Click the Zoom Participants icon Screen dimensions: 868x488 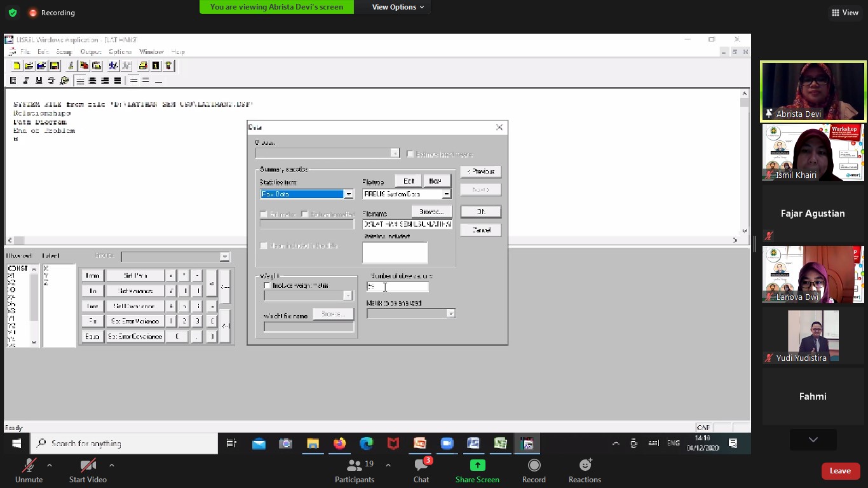355,466
